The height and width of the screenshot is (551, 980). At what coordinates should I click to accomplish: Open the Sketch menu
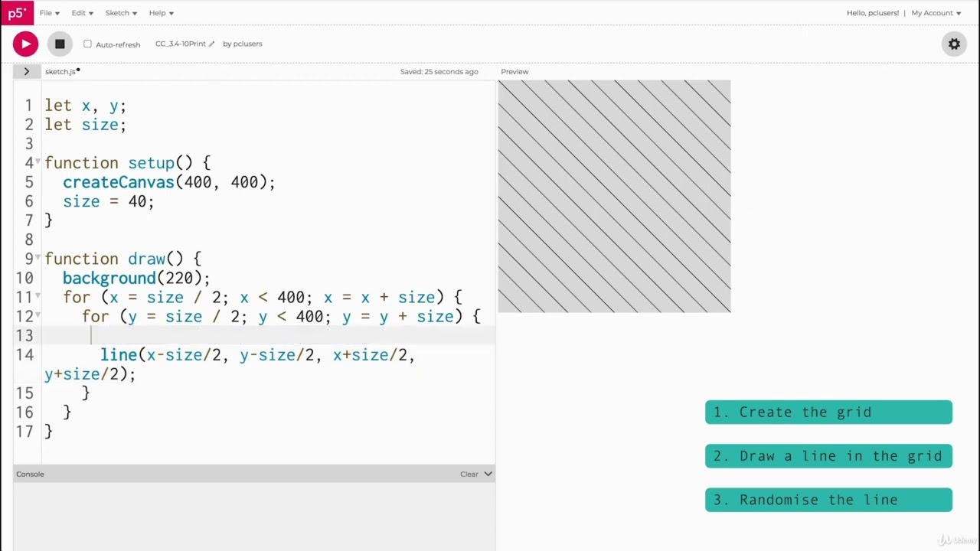121,13
